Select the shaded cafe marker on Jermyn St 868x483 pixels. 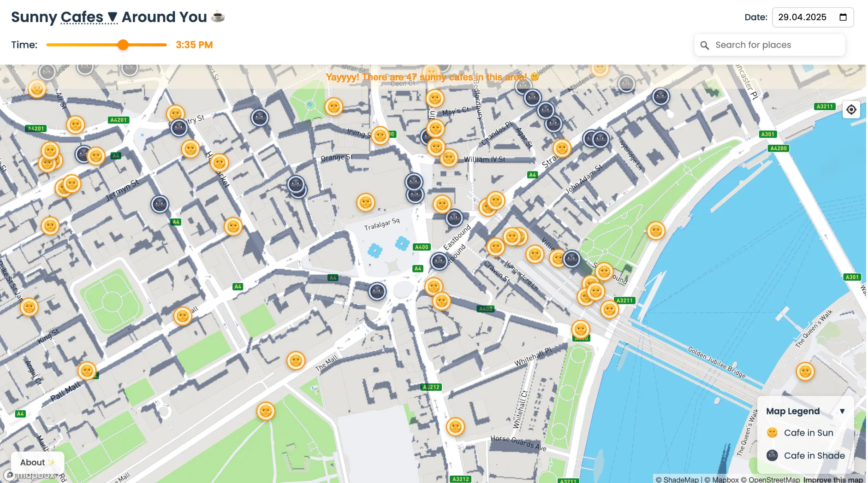[160, 204]
